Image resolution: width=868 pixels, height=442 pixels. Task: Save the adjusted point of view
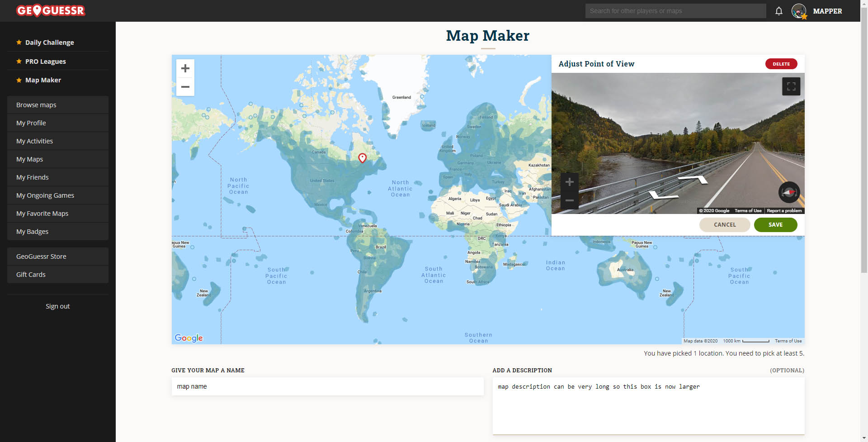pos(775,224)
